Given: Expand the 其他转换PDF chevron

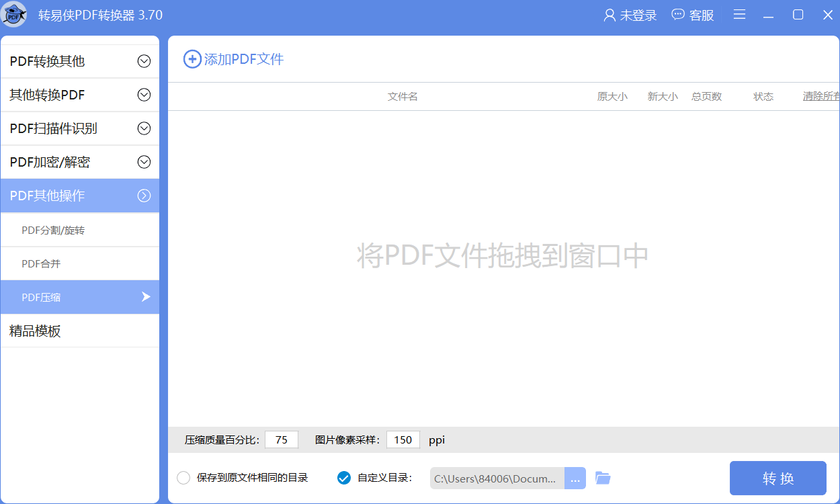Looking at the screenshot, I should (144, 95).
